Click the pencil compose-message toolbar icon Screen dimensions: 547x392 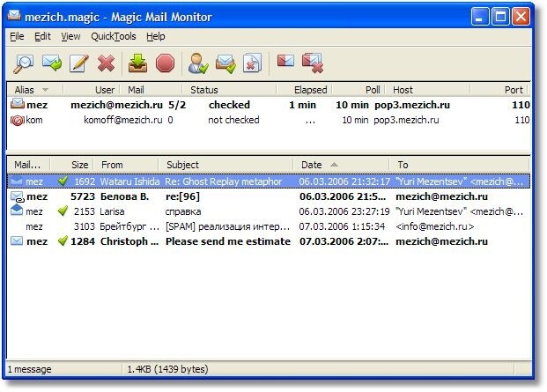point(79,63)
